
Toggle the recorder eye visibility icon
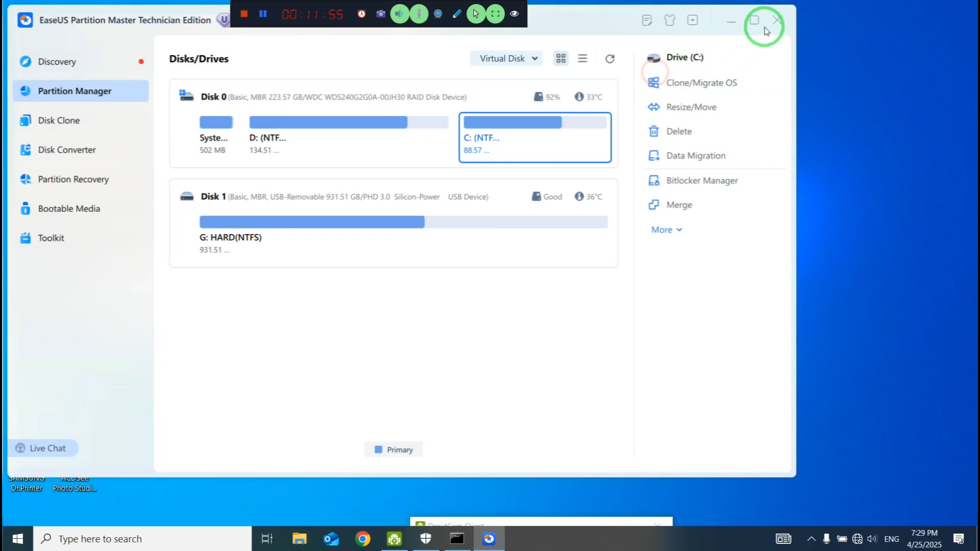[x=514, y=14]
